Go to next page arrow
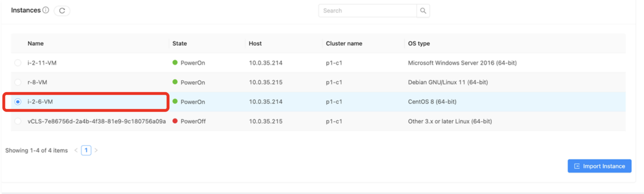 click(96, 150)
